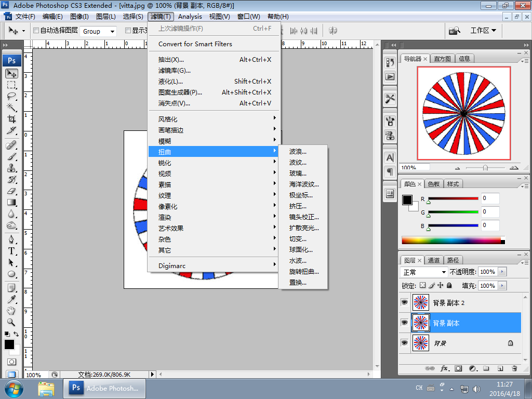This screenshot has width=532, height=399.
Task: Hide the 背景 副本 layer
Action: pos(404,323)
